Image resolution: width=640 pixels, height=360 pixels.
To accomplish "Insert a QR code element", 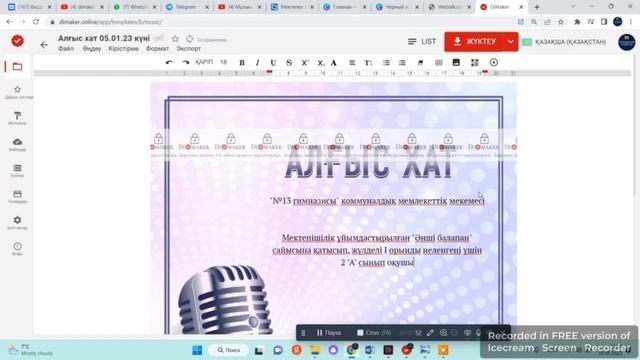I will (x=474, y=62).
